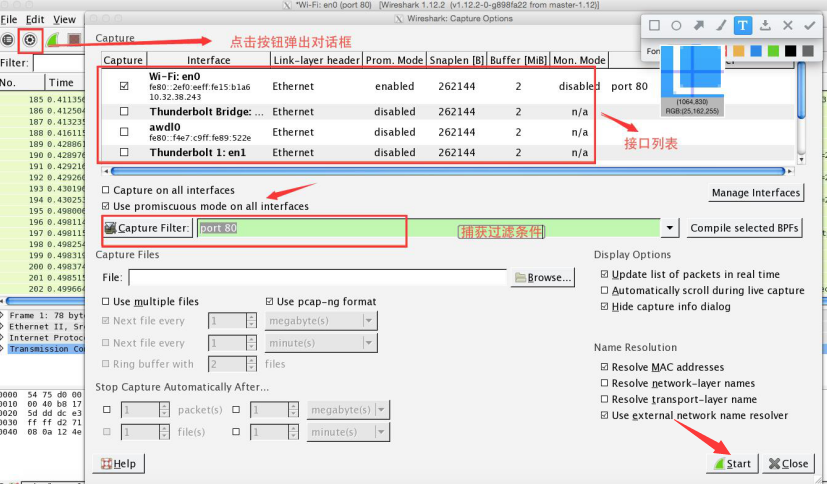The height and width of the screenshot is (488, 827).
Task: Click the Help button
Action: click(119, 463)
